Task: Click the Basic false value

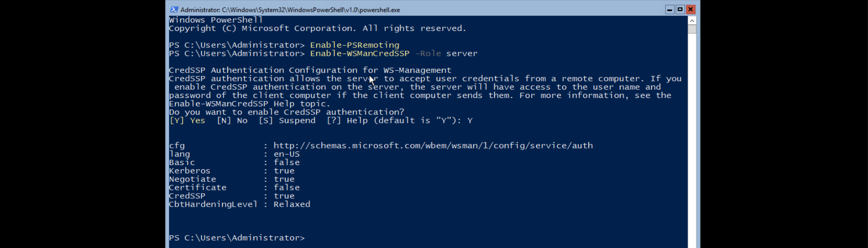Action: coord(287,163)
